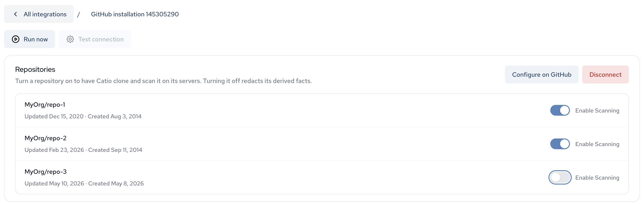The image size is (644, 204).
Task: Disable scanning toggle for MyOrg/repo-1
Action: click(x=560, y=110)
